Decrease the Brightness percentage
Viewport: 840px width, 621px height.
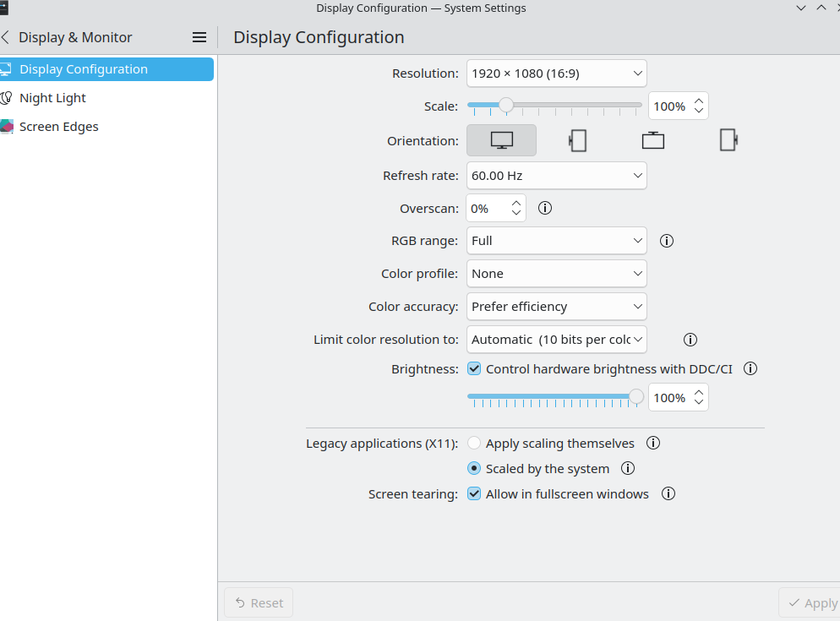[x=699, y=402]
